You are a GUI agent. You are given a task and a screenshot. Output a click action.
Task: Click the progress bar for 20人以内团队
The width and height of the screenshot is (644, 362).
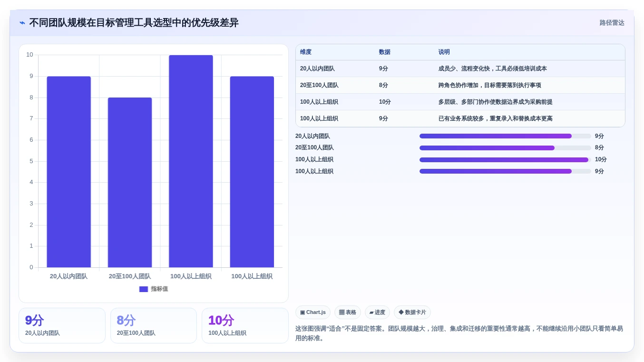point(505,136)
